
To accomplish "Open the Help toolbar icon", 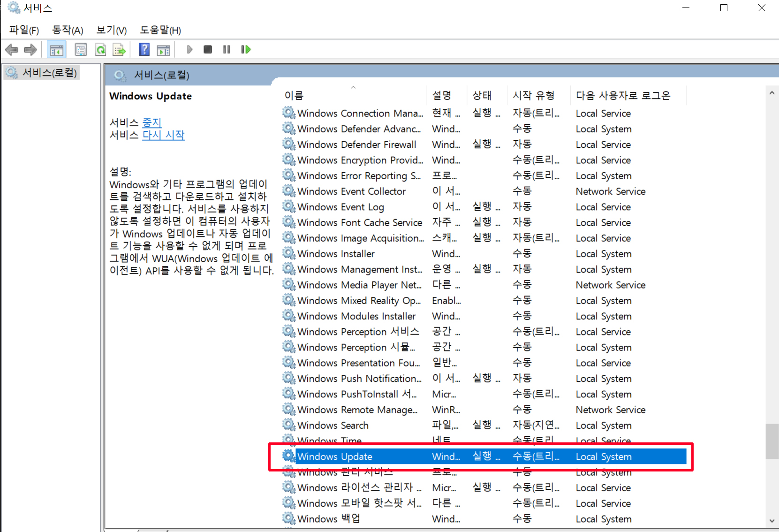I will [144, 49].
